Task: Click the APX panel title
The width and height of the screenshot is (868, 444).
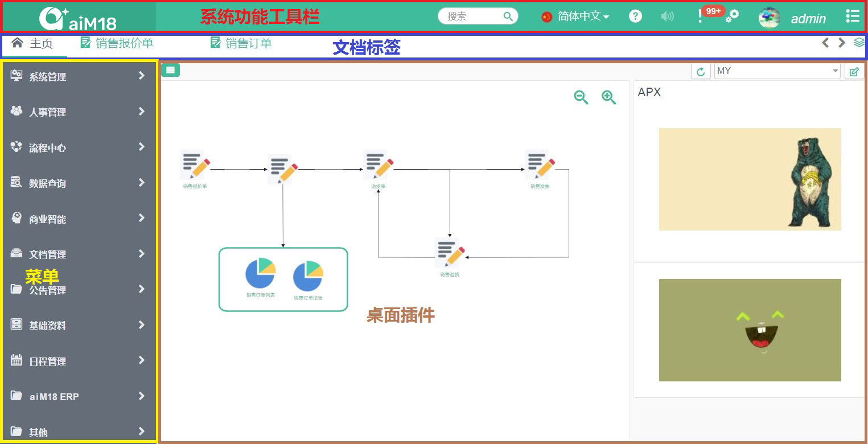Action: coord(649,92)
